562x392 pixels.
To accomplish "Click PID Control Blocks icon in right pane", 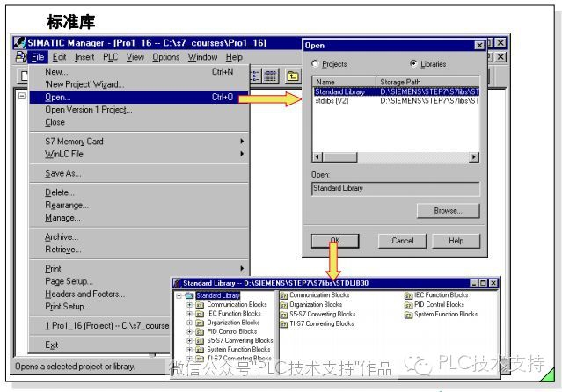I will pyautogui.click(x=408, y=305).
